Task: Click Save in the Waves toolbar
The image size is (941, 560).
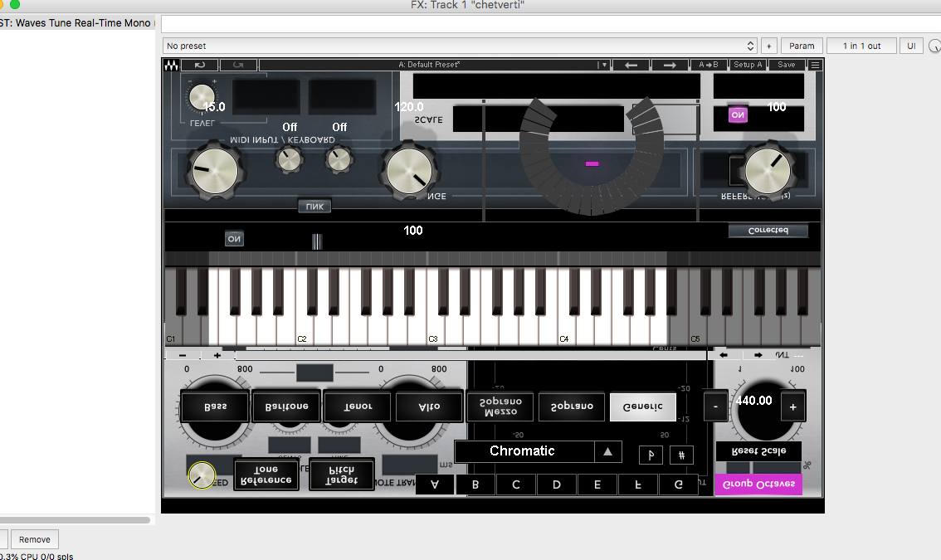Action: 786,65
